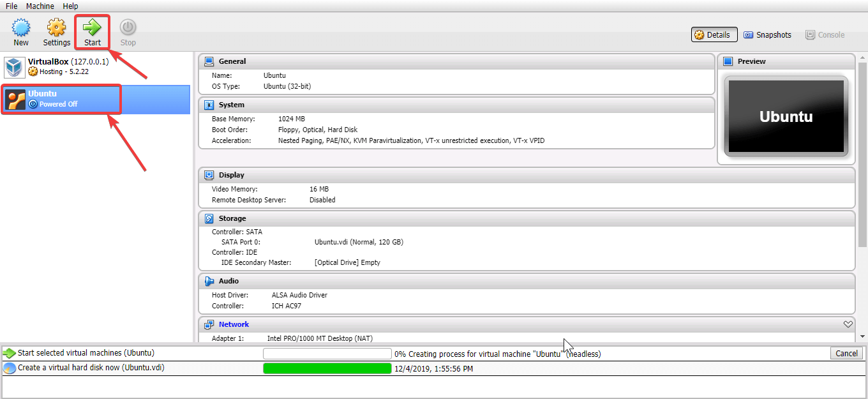Start the selected machine with the green arrow
868x399 pixels.
pos(93,27)
